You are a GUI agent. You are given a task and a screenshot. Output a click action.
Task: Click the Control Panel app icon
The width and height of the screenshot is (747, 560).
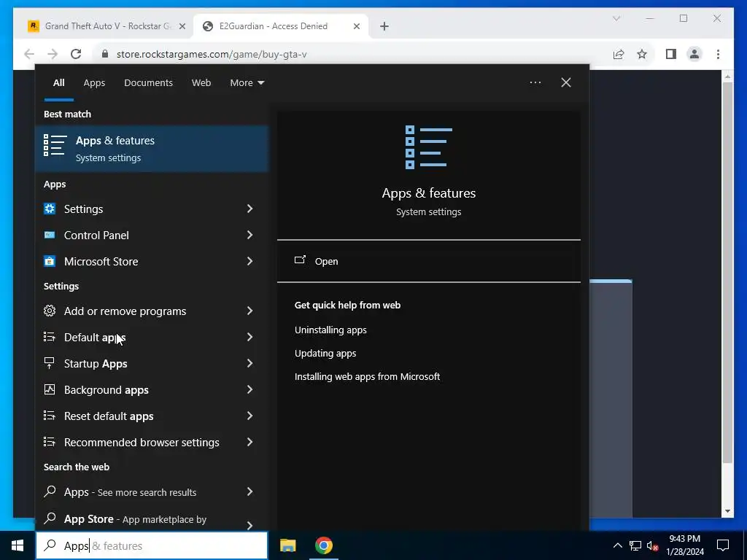pos(50,235)
